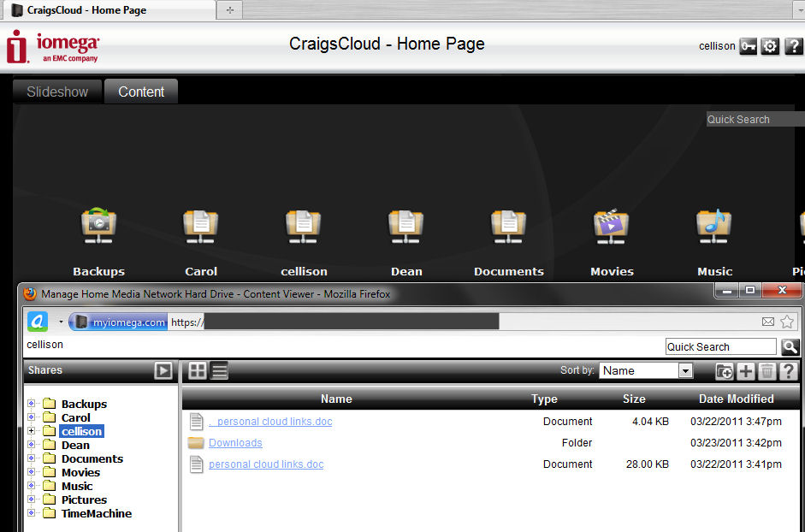Expand the Movies folder in tree
This screenshot has width=805, height=532.
pos(32,472)
